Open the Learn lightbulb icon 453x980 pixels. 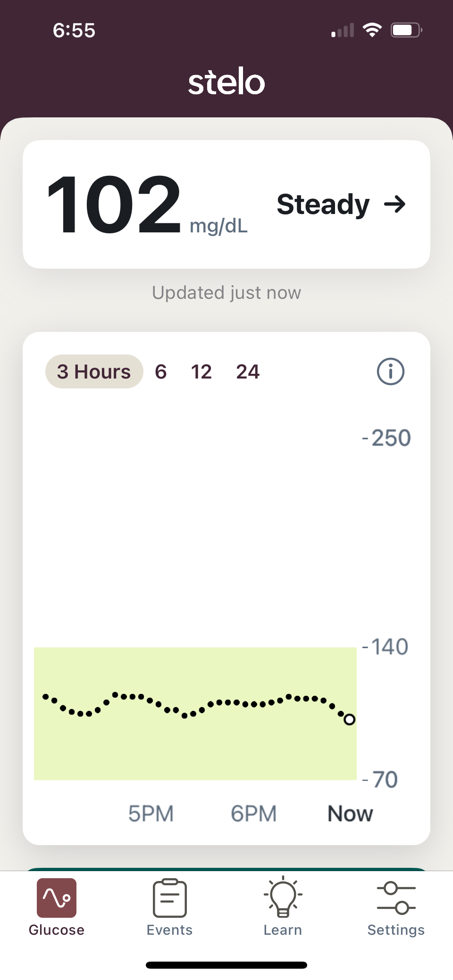pyautogui.click(x=283, y=897)
